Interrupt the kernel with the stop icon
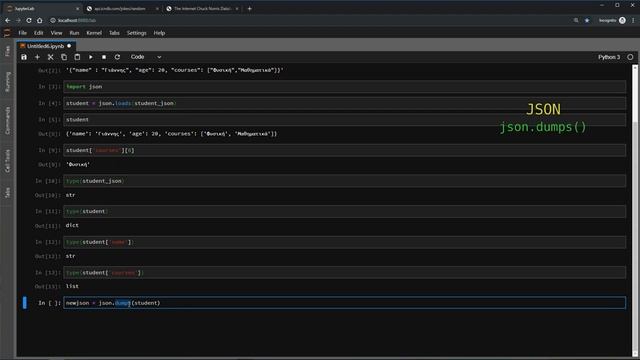 click(x=104, y=57)
